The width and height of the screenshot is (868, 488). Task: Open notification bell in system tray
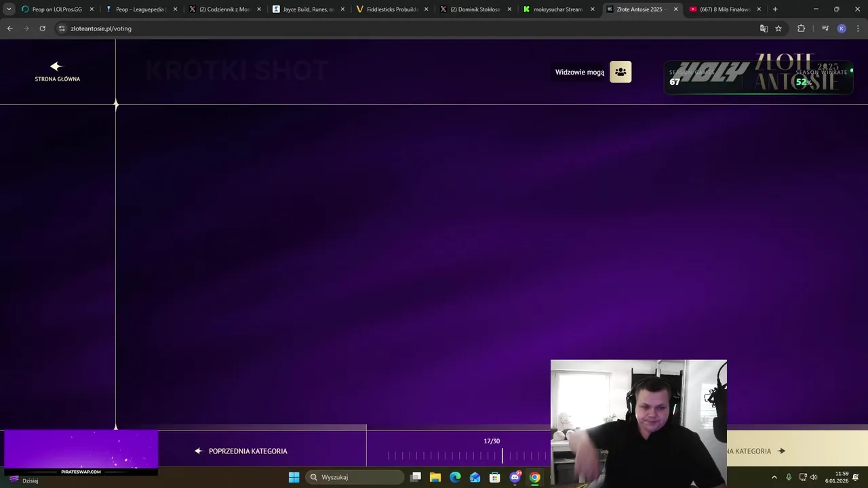856,477
